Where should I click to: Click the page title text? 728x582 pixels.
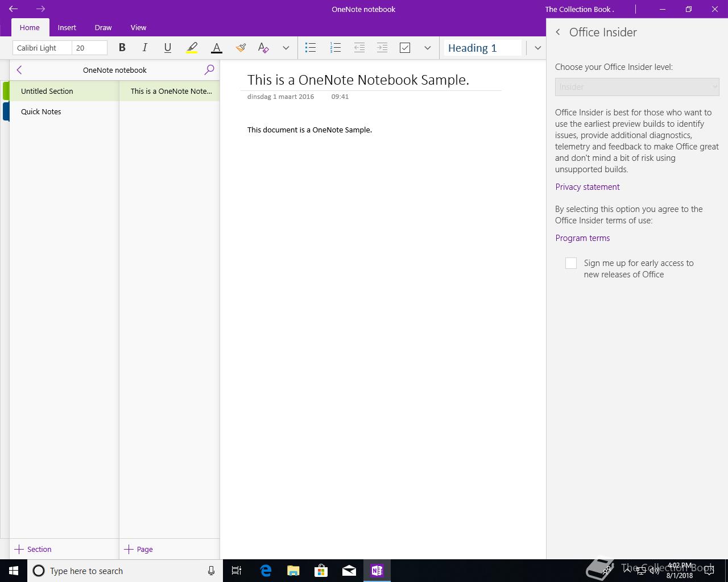358,80
